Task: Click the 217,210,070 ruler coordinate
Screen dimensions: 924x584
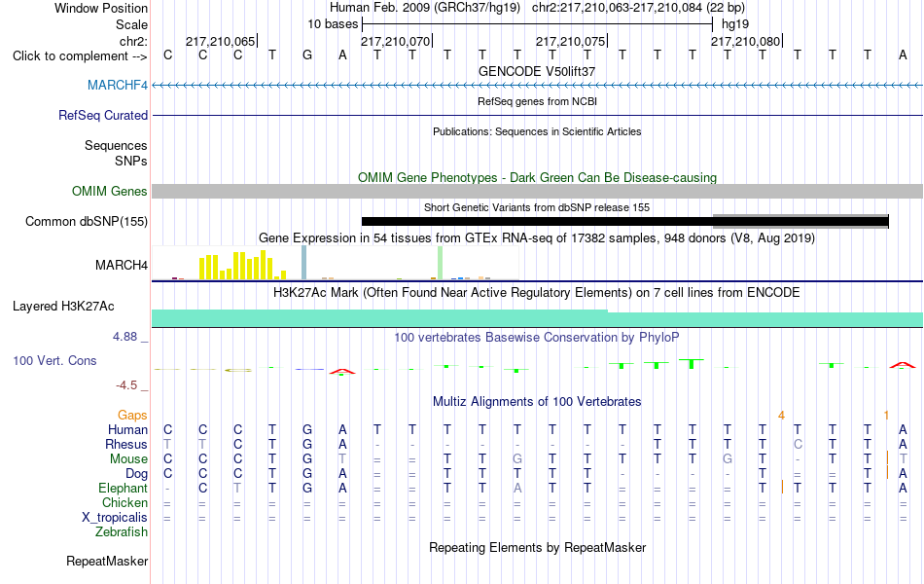Action: pyautogui.click(x=396, y=41)
